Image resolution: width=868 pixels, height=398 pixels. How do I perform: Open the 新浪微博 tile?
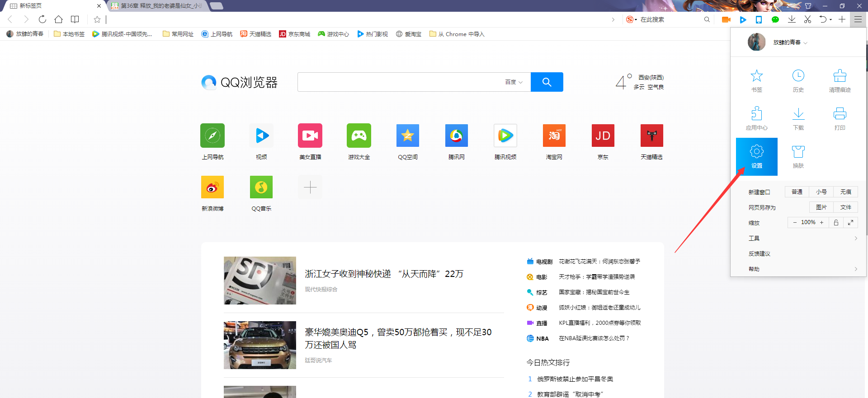(212, 187)
